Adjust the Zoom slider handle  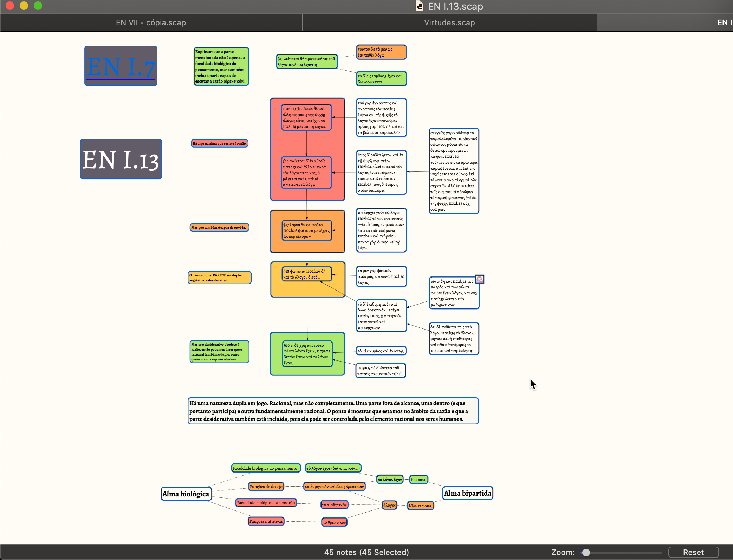(x=586, y=552)
